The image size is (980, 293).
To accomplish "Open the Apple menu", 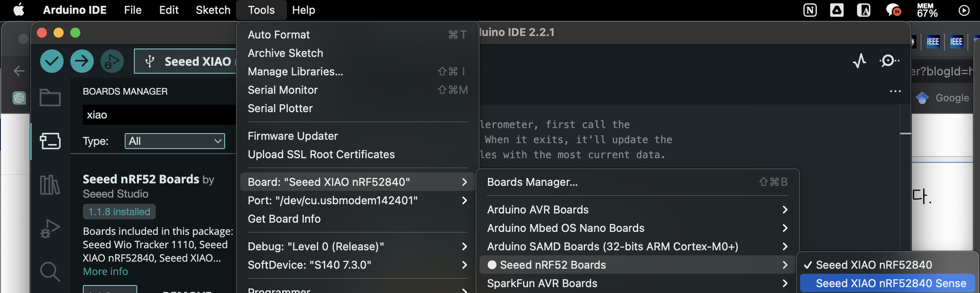I will 19,10.
